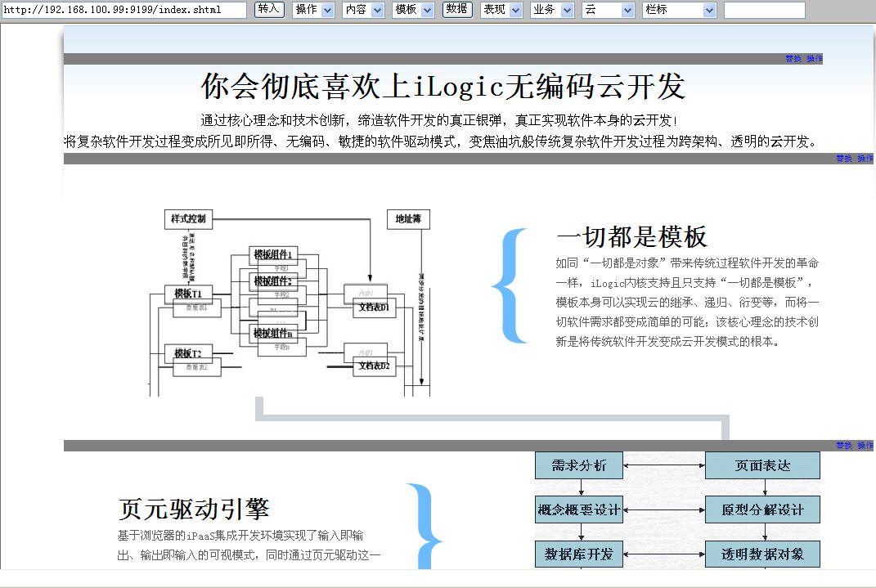Expand the 栏标 dropdown
This screenshot has height=588, width=876.
point(679,10)
